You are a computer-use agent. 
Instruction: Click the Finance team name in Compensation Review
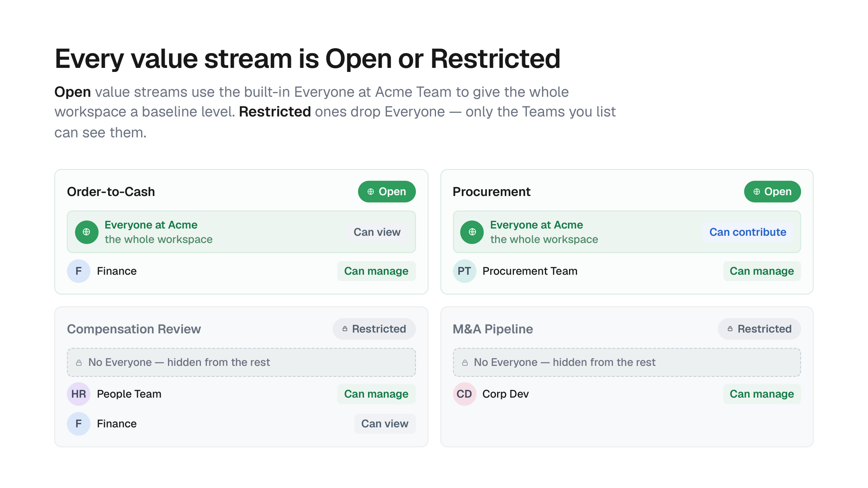(x=117, y=424)
